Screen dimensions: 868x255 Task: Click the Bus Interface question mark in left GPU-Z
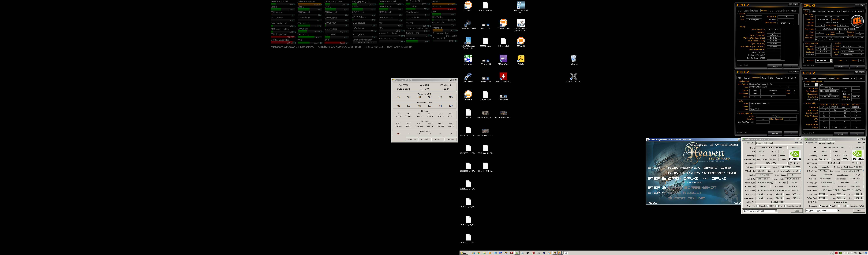(801, 171)
